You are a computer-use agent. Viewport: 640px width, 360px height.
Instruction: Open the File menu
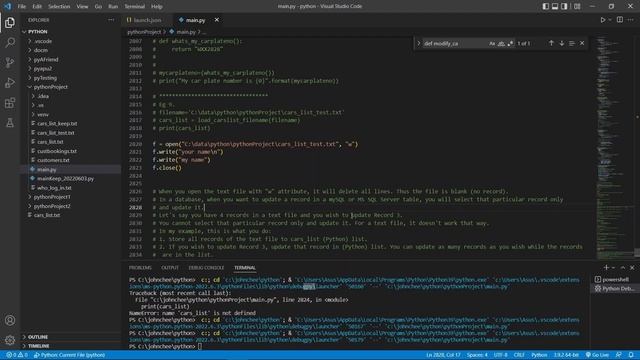coord(22,6)
